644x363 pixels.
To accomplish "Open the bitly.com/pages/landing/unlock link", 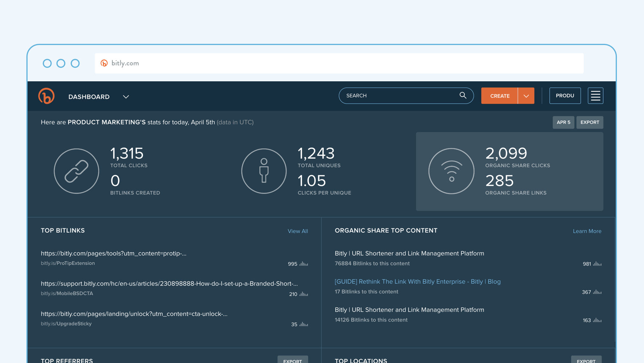I will [x=134, y=314].
